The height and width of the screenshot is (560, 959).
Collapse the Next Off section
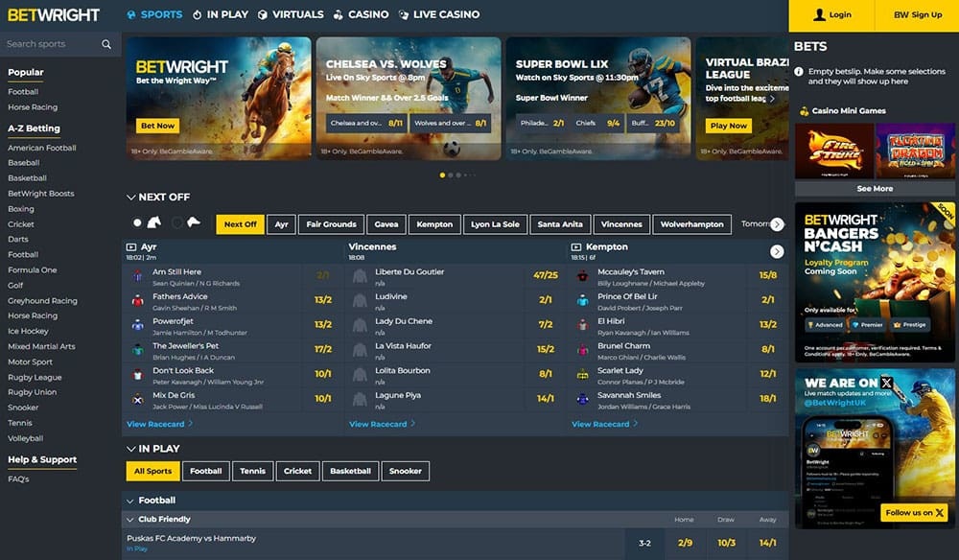click(x=130, y=198)
